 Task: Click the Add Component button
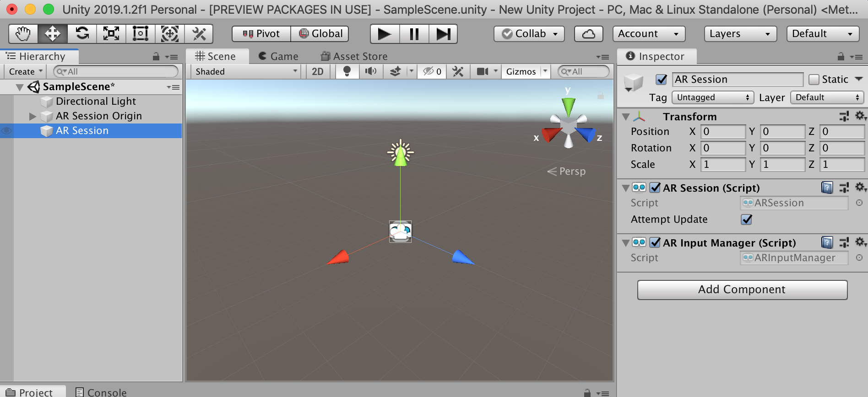coord(742,290)
